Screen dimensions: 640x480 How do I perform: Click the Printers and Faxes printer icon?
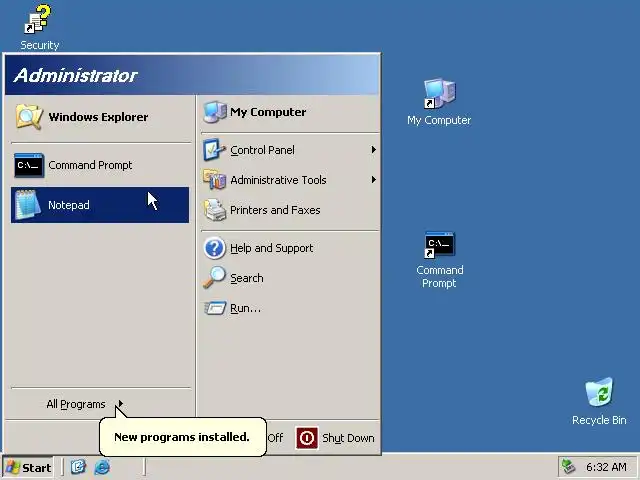coord(215,210)
